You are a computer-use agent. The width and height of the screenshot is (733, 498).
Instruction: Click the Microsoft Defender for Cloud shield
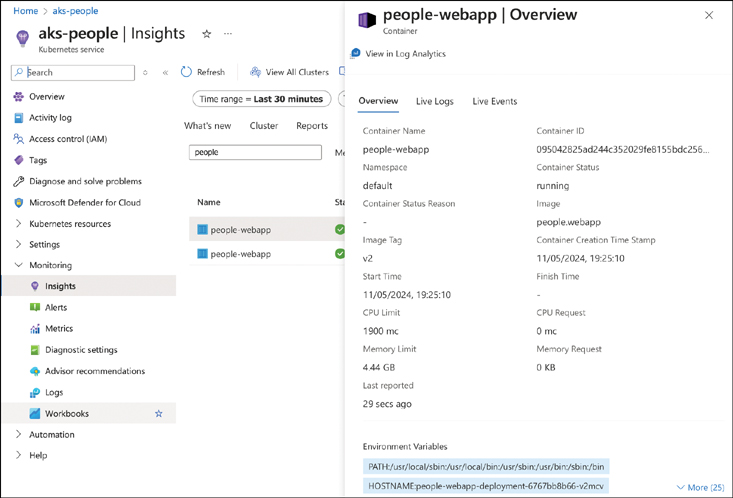pyautogui.click(x=19, y=202)
